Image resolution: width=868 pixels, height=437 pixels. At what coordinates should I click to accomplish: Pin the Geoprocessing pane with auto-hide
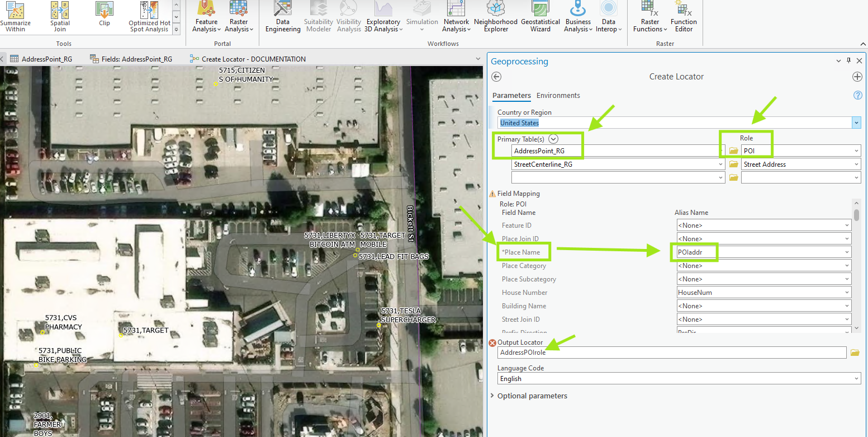tap(848, 61)
